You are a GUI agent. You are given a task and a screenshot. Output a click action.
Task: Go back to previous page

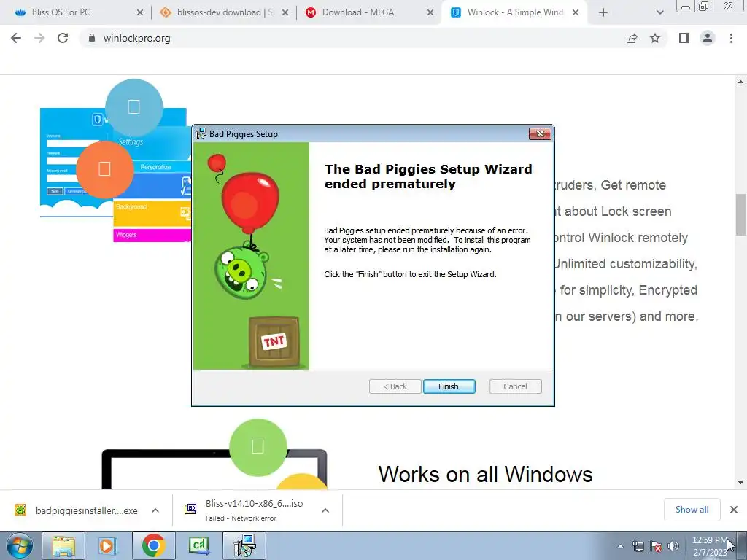(x=16, y=38)
